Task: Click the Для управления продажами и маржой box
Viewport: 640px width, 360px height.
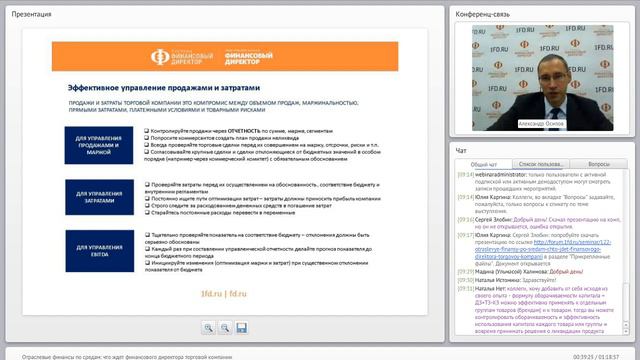Action: (99, 145)
